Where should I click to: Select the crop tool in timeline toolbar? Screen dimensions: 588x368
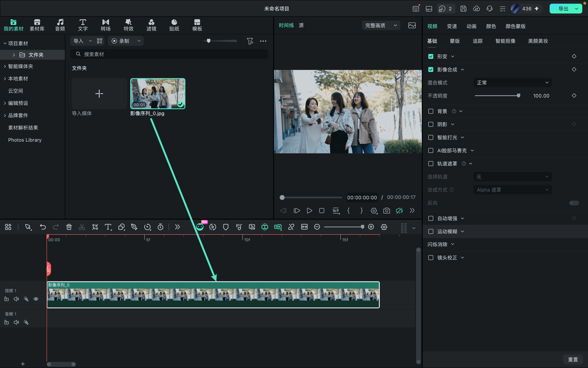pos(95,227)
